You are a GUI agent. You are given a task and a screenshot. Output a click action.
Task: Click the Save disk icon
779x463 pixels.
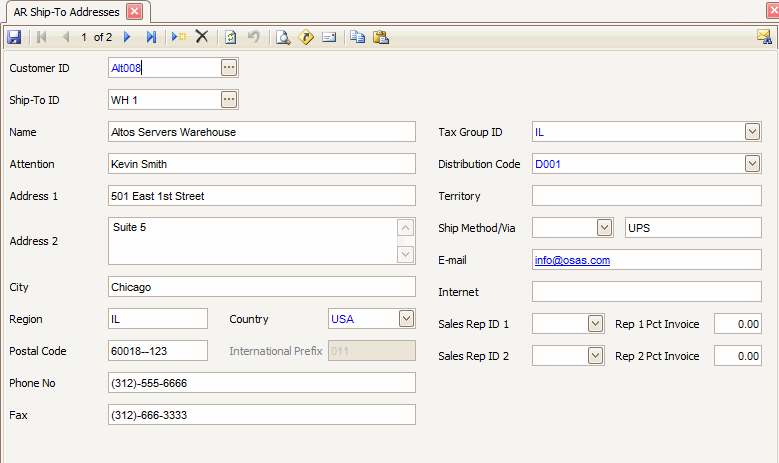click(14, 37)
